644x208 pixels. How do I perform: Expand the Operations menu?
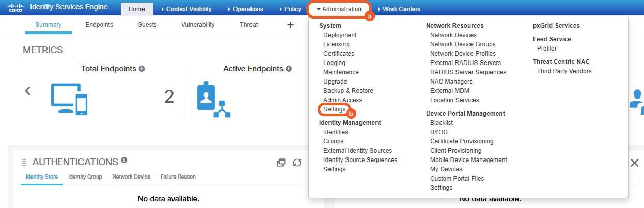coord(245,9)
